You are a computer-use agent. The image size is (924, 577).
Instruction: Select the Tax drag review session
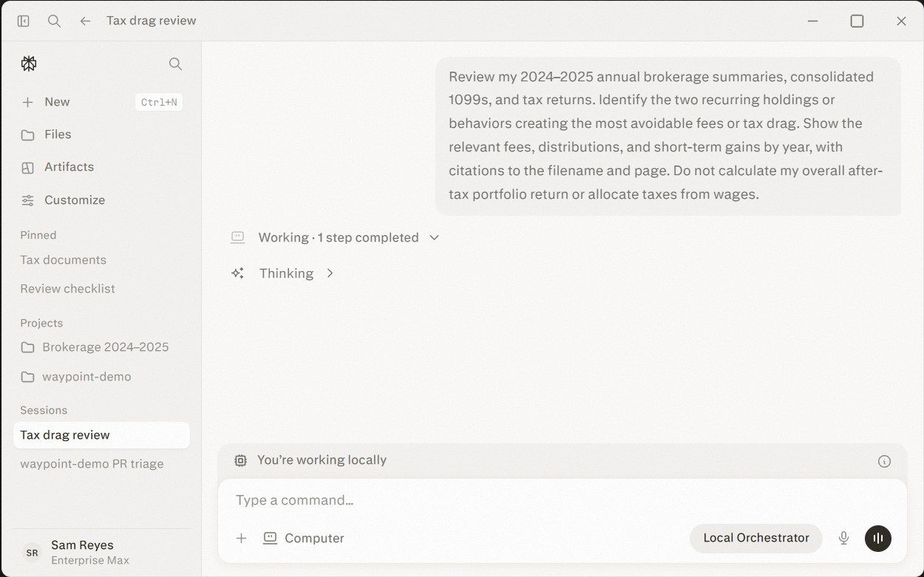(x=101, y=435)
